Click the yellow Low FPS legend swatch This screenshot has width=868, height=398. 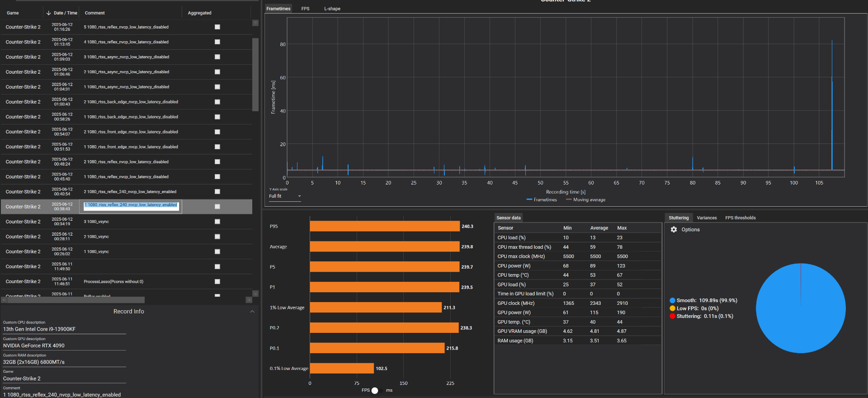pos(672,308)
